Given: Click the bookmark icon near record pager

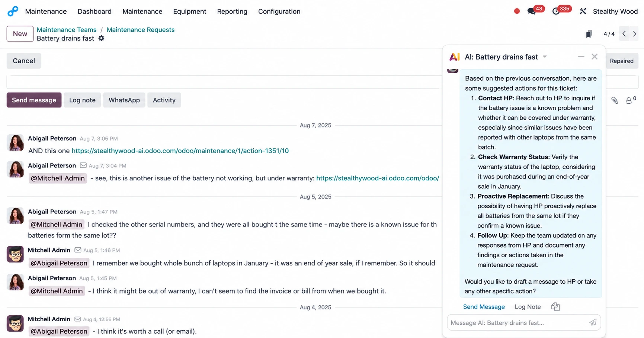Looking at the screenshot, I should (x=589, y=34).
